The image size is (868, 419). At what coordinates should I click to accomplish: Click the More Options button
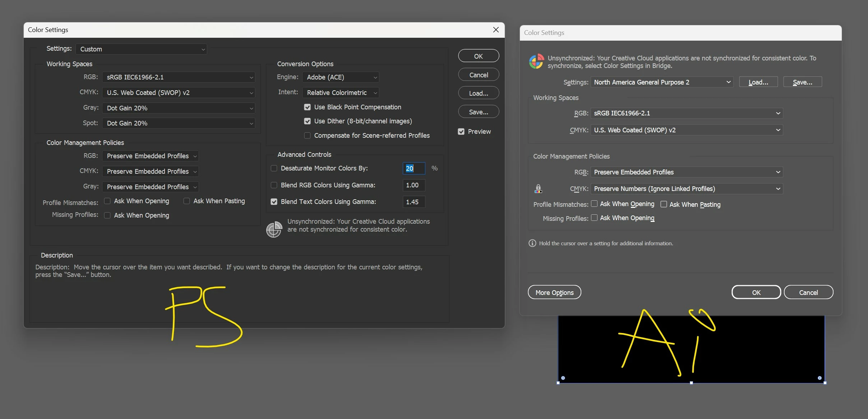click(554, 292)
